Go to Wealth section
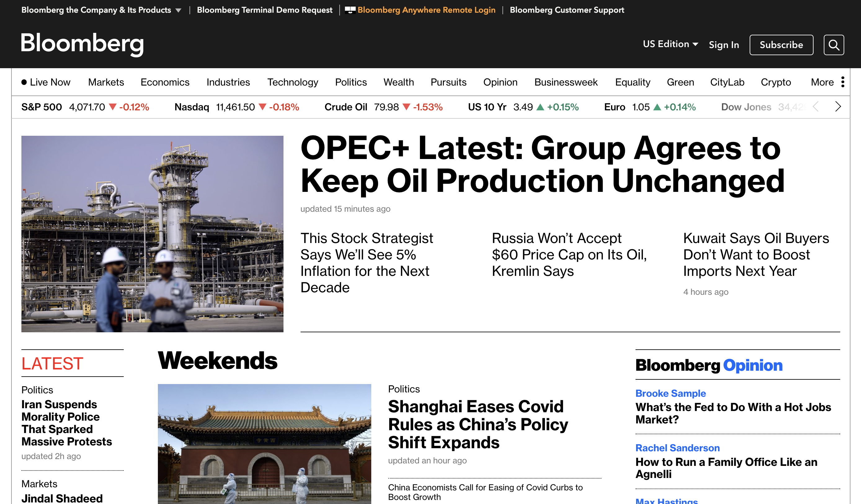 [x=398, y=82]
